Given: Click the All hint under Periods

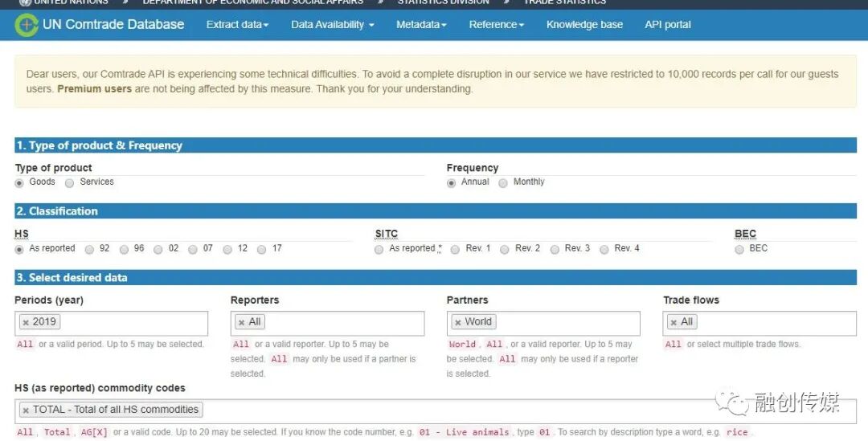Looking at the screenshot, I should (25, 344).
